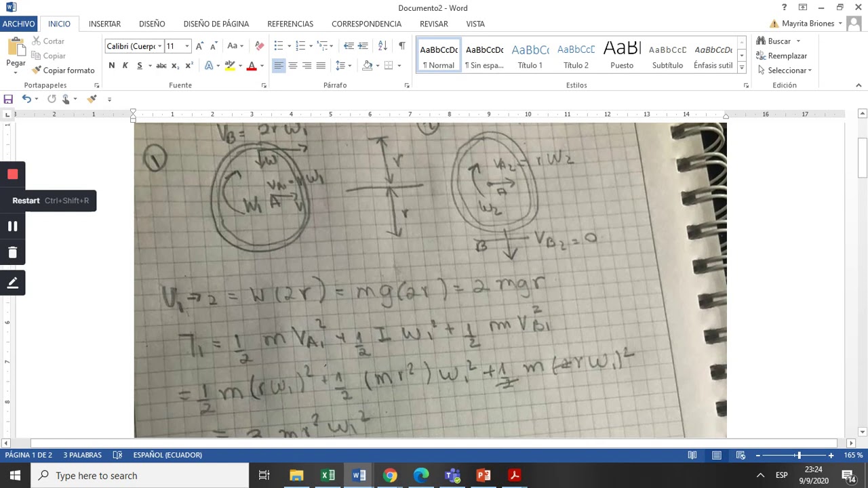
Task: Pause the screen recording
Action: 12,226
